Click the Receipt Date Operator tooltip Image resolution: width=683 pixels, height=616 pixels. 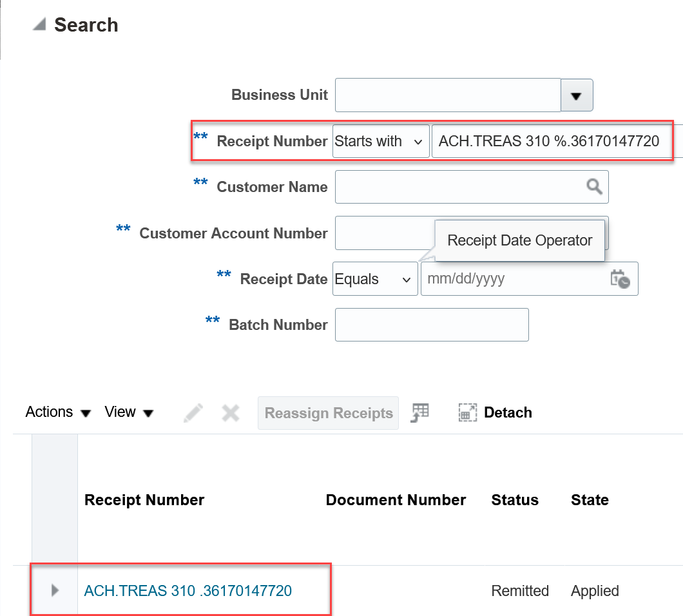coord(519,240)
